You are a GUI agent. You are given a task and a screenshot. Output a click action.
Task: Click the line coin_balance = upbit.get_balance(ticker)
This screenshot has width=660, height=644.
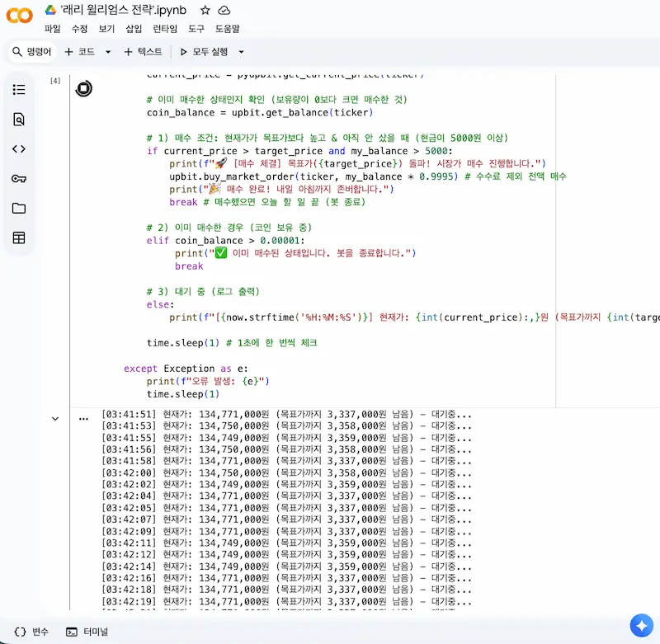(260, 113)
